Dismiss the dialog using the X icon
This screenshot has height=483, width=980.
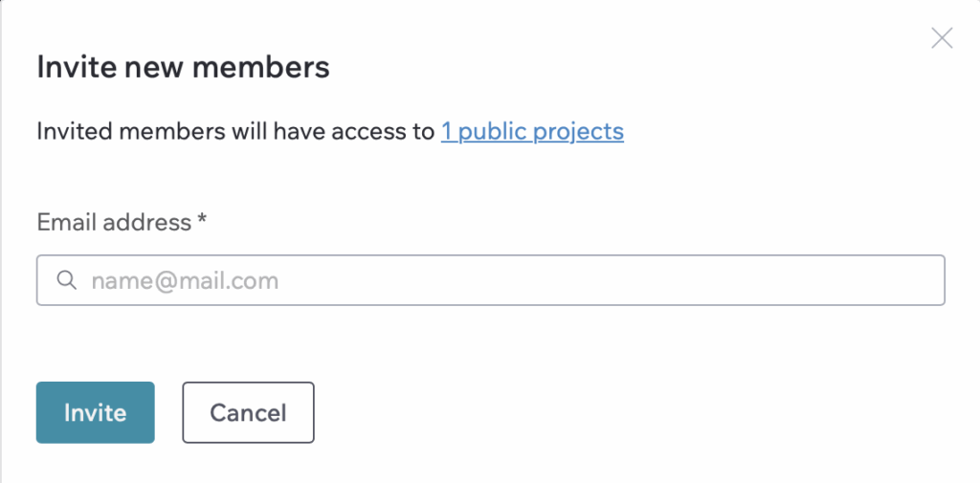click(942, 38)
